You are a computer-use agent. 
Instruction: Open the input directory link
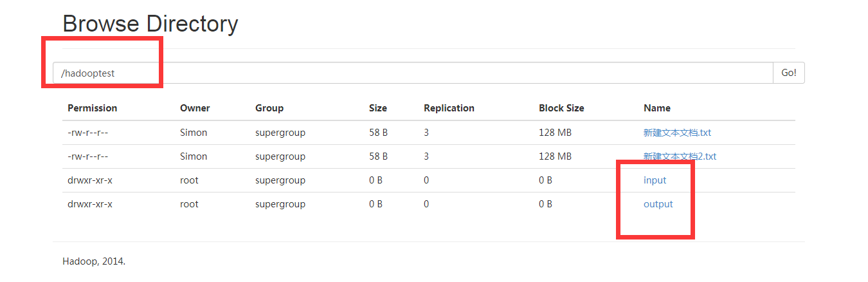pyautogui.click(x=655, y=180)
